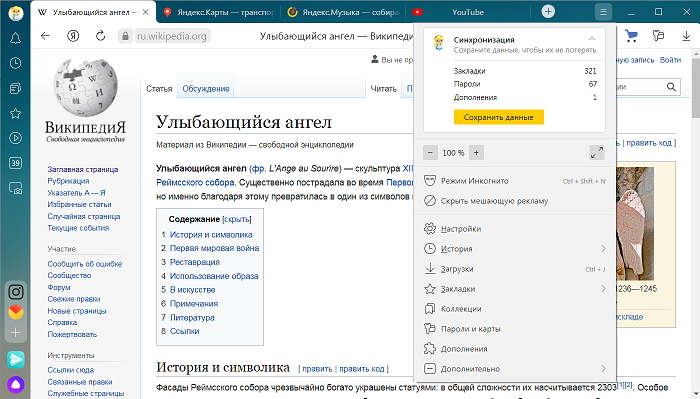Switch to the YouTube tab
The width and height of the screenshot is (700, 399).
pos(468,12)
